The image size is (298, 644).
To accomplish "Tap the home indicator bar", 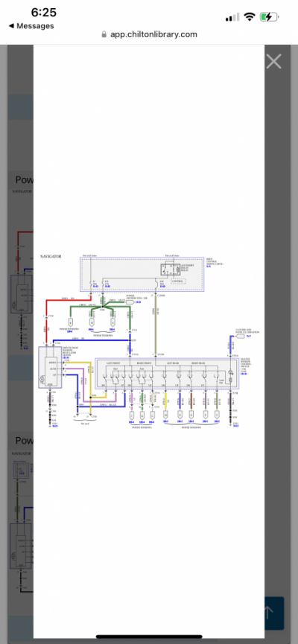I will [x=149, y=637].
